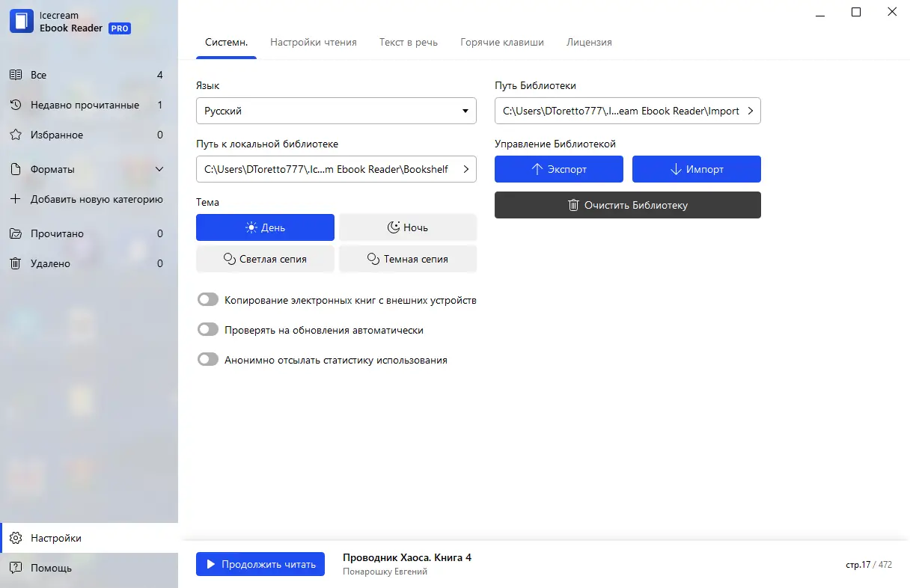Open the Лицензия tab
This screenshot has width=910, height=588.
tap(590, 43)
